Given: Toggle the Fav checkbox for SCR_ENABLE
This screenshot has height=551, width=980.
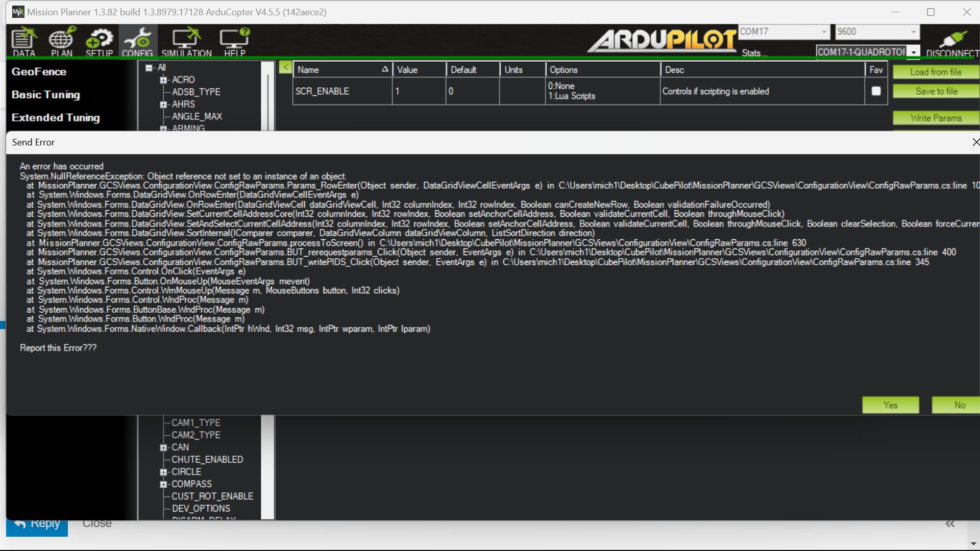Looking at the screenshot, I should [876, 91].
